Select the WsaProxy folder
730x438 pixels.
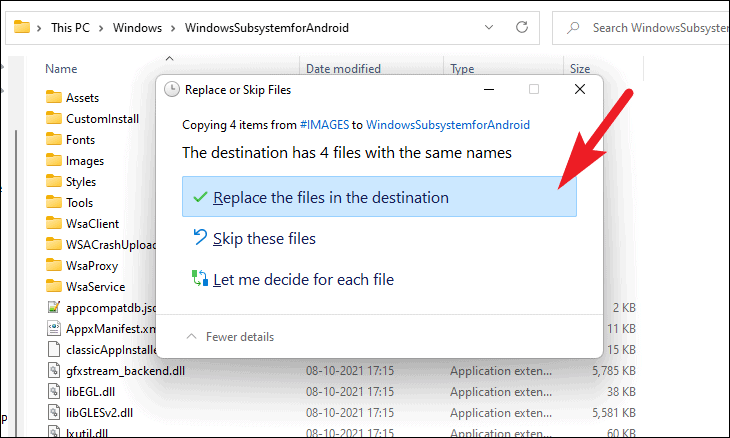click(x=82, y=265)
